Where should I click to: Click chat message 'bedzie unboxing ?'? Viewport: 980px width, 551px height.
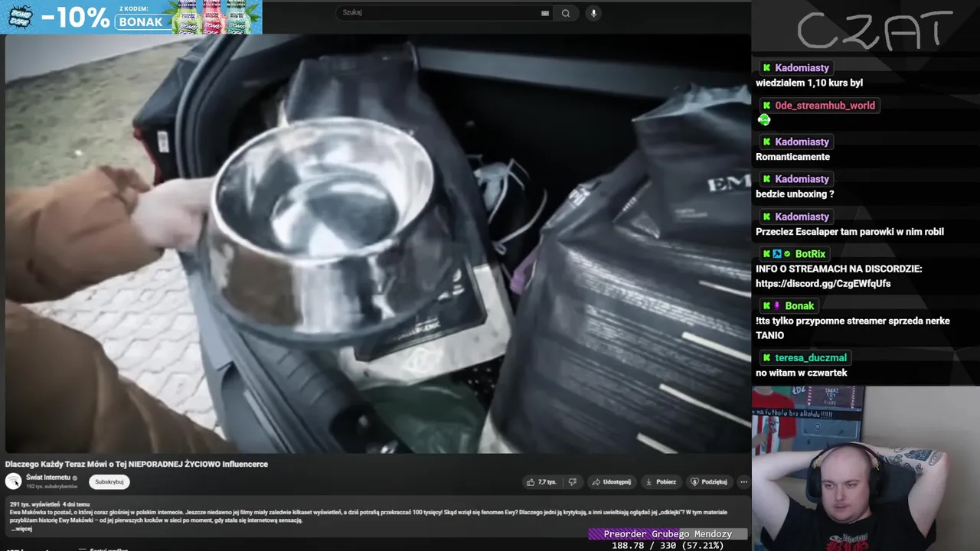click(x=795, y=194)
